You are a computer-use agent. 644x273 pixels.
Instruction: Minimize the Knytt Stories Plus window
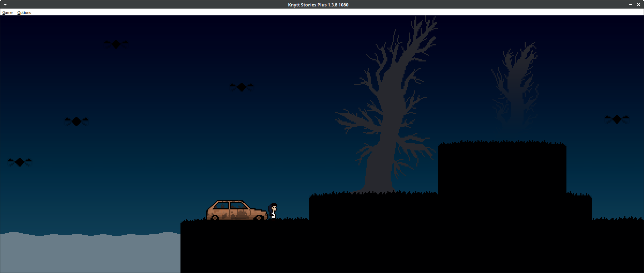631,5
